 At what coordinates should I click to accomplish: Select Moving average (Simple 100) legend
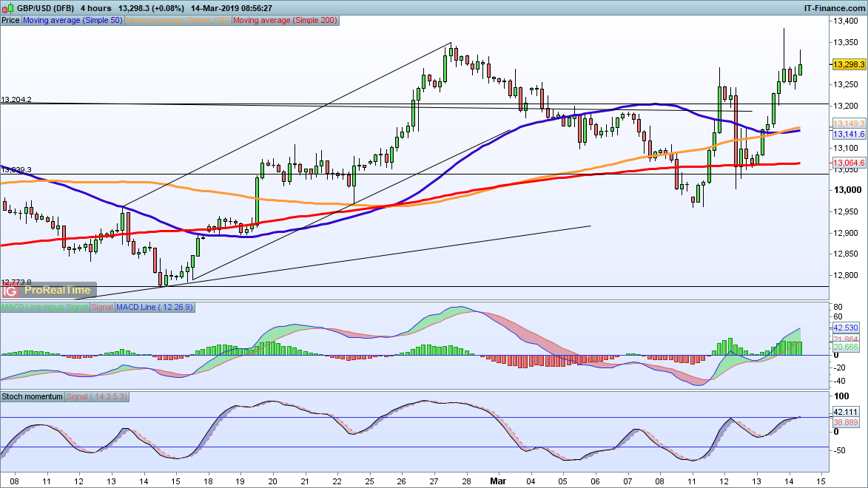[x=178, y=20]
